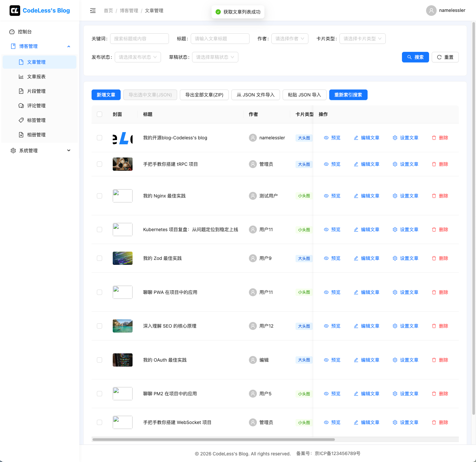Open the 文章管理 menu item

tap(40, 62)
